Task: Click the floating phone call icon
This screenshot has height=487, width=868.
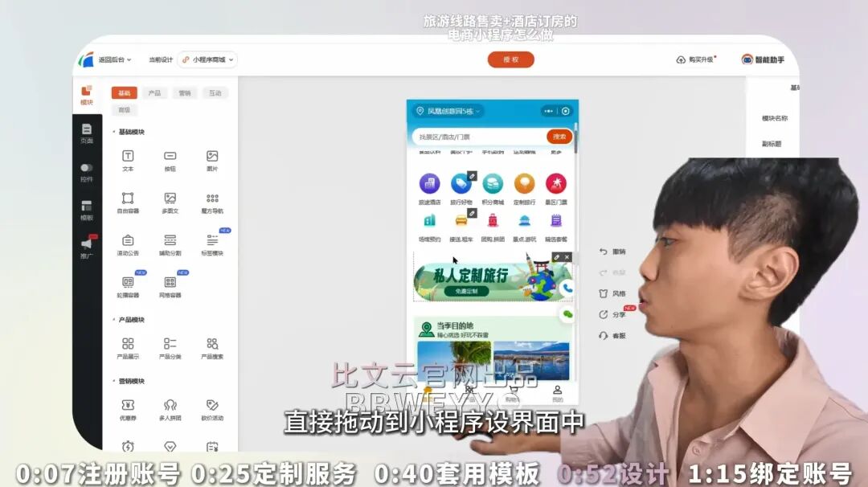Action: click(x=567, y=289)
